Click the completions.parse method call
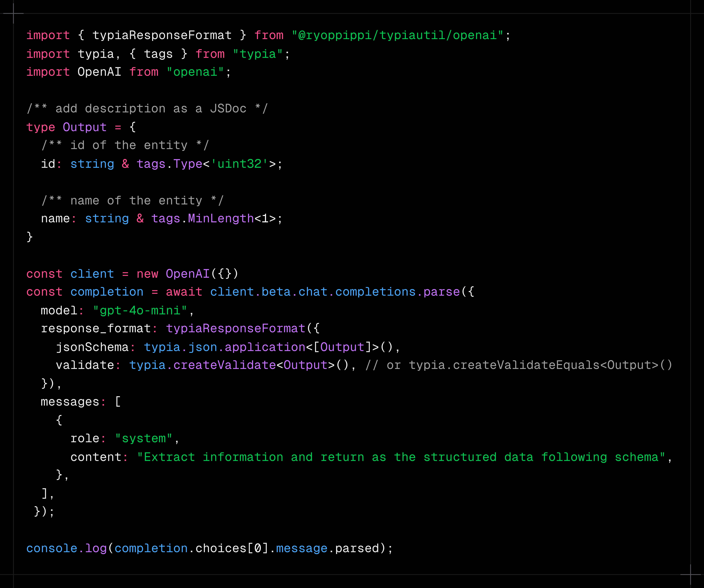 coord(398,292)
